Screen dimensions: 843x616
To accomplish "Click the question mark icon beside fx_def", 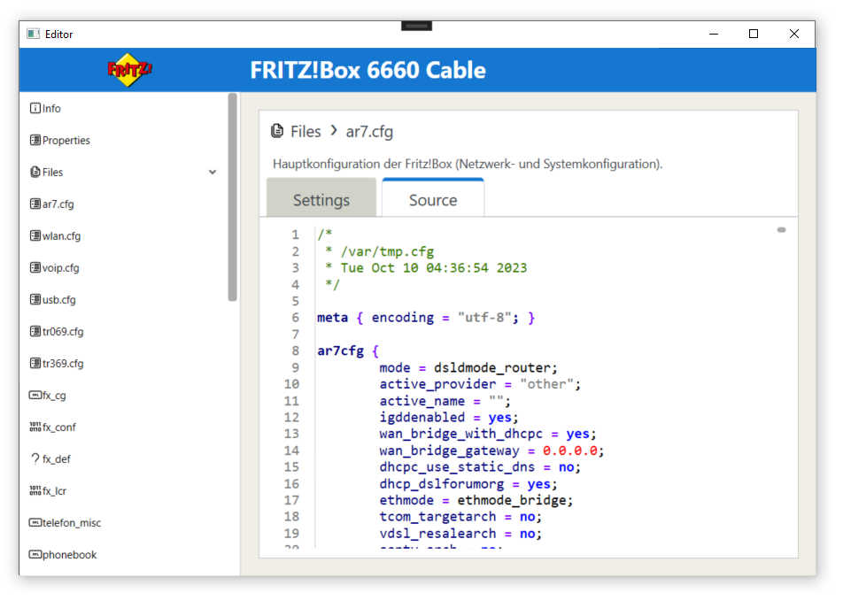I will pyautogui.click(x=35, y=458).
